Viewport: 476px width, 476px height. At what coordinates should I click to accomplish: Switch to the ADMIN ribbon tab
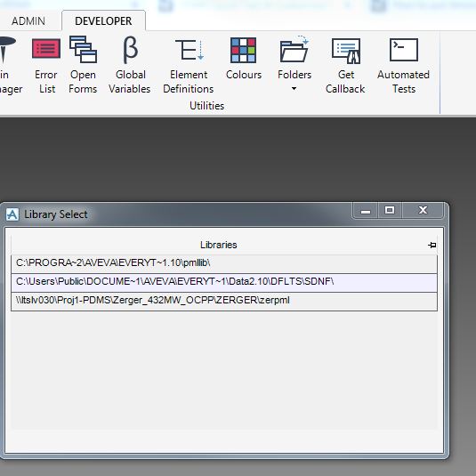[28, 21]
